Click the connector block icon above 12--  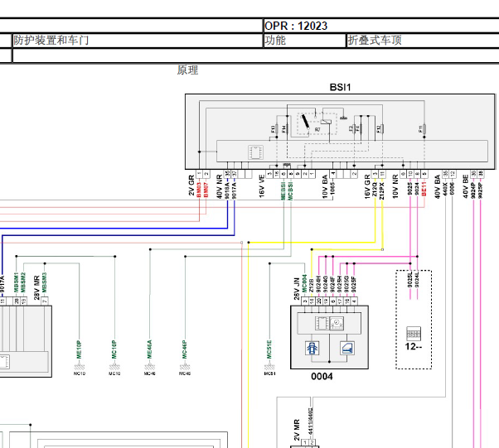coord(414,334)
